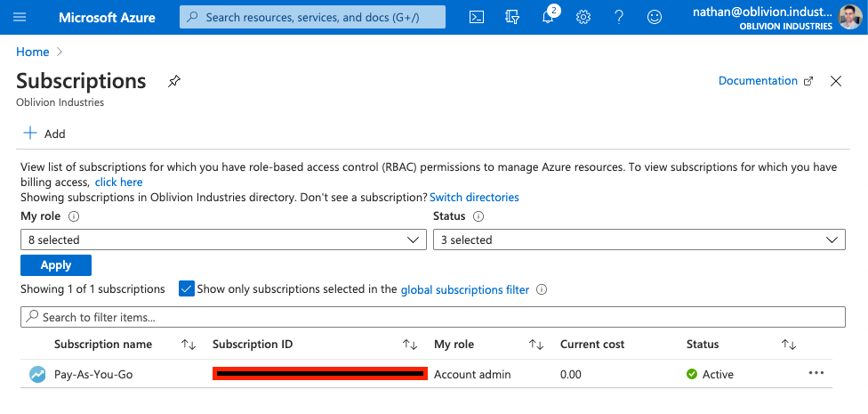Open the Switch directories link
Screen dimensions: 868x414
point(474,197)
